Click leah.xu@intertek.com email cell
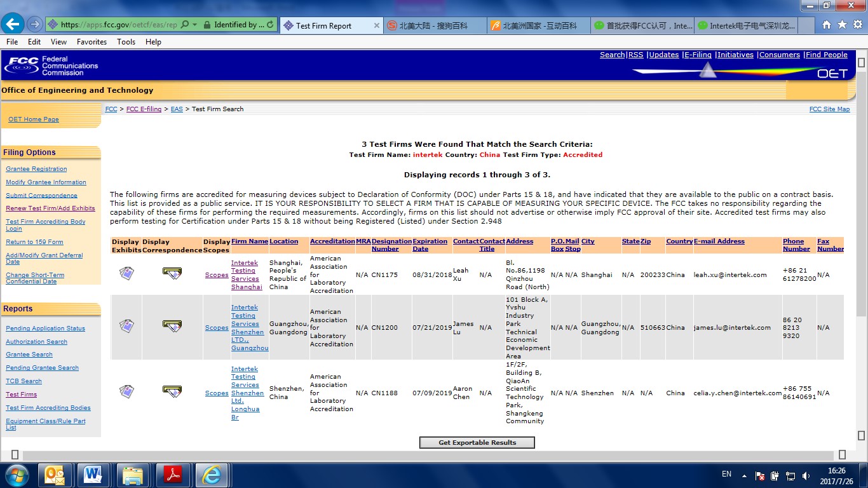The image size is (868, 488). click(x=730, y=275)
